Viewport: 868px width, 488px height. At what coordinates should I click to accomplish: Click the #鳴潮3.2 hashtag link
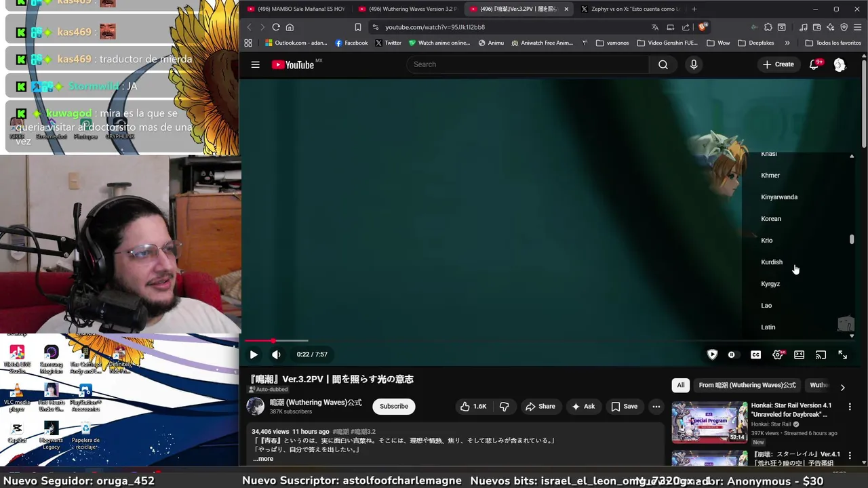pos(363,432)
